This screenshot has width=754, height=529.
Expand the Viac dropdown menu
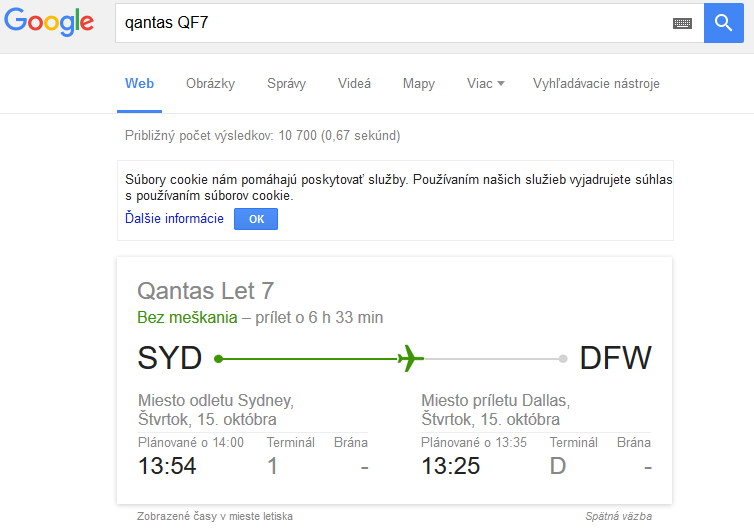pyautogui.click(x=486, y=84)
